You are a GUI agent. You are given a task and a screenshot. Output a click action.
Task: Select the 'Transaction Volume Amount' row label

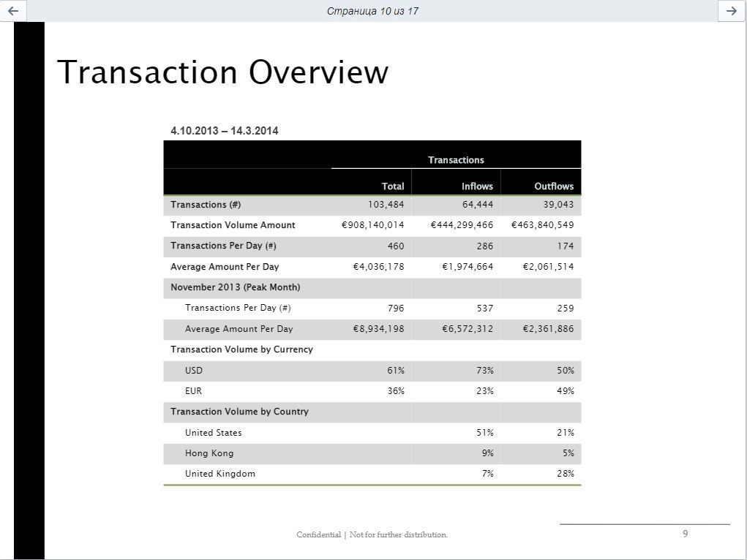click(233, 225)
